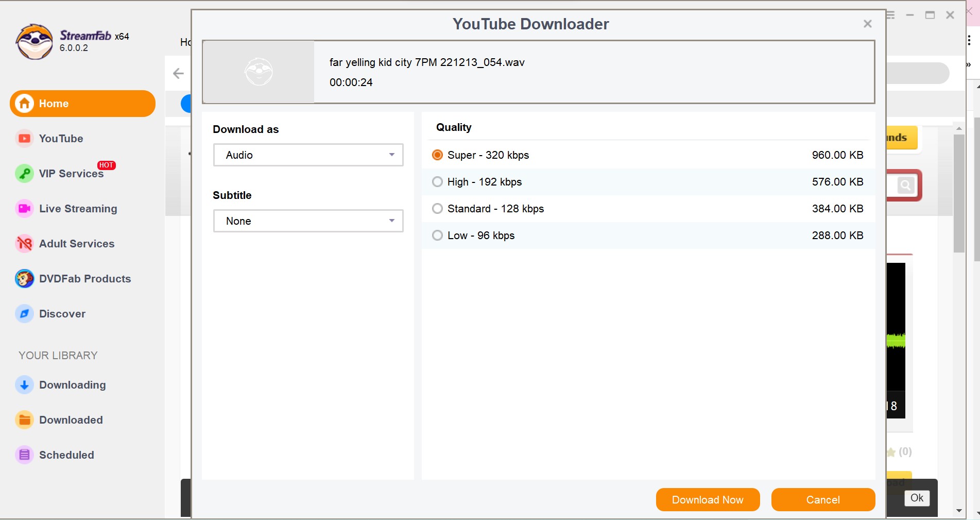Click the Downloading arrow icon
Image resolution: width=980 pixels, height=520 pixels.
pos(24,385)
